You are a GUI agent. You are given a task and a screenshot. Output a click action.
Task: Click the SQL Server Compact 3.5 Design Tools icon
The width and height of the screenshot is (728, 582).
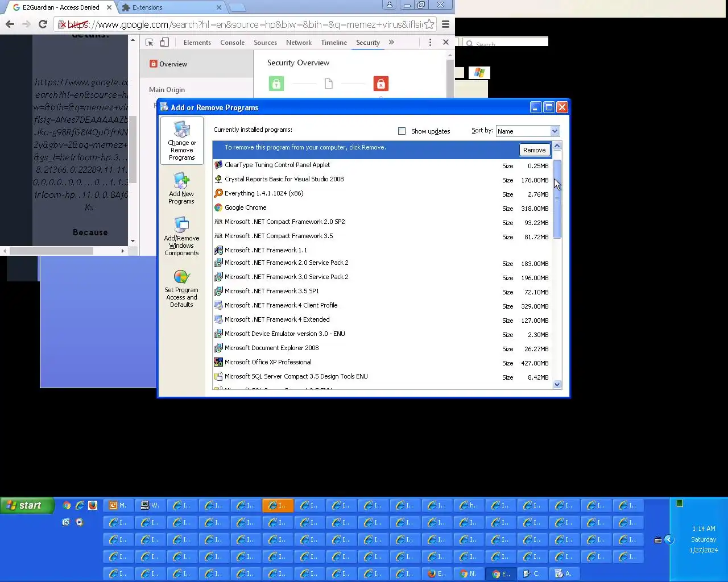point(218,376)
